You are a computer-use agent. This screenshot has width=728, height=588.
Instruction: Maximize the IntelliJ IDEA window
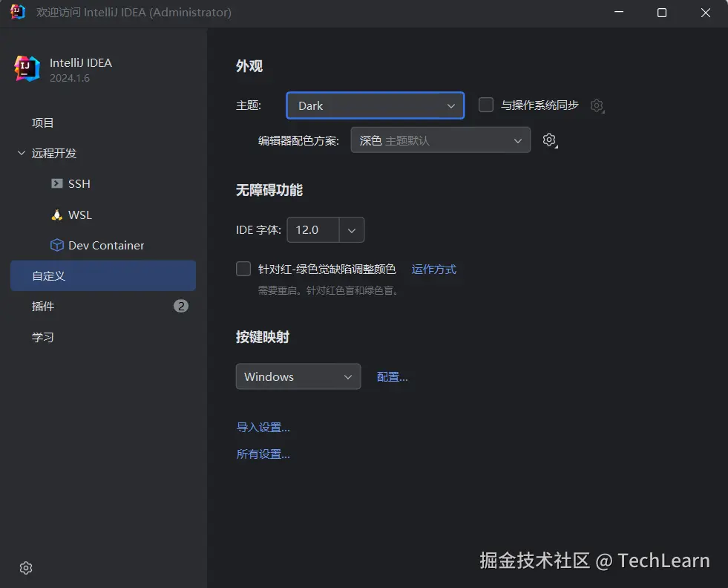coord(662,13)
